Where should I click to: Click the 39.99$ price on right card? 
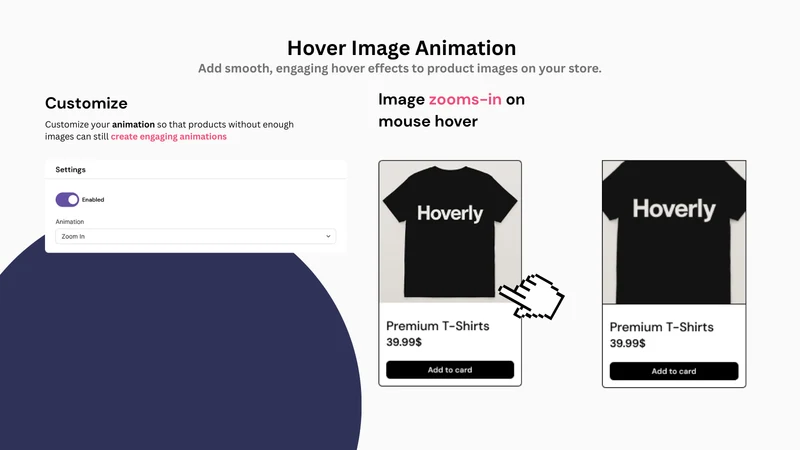tap(627, 343)
